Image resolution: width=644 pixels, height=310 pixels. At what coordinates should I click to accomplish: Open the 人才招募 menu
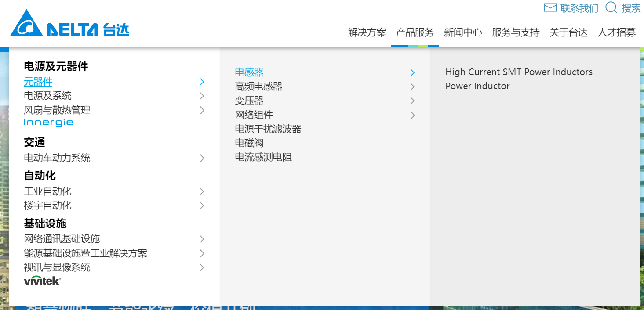coord(616,32)
